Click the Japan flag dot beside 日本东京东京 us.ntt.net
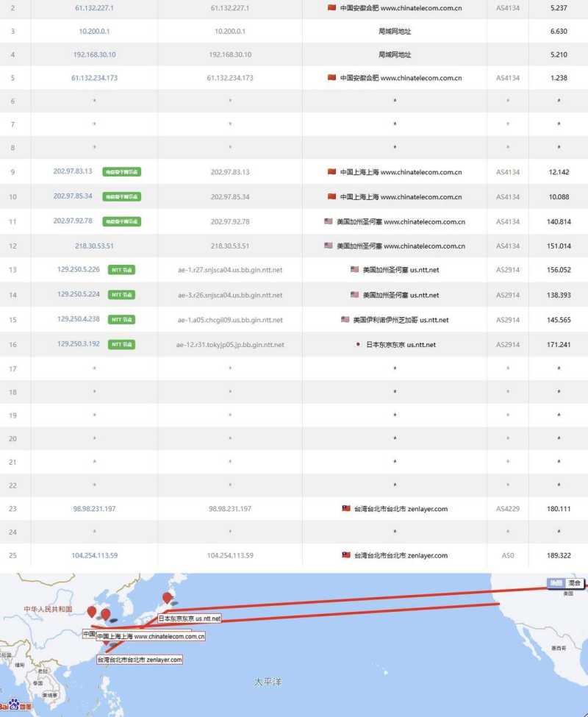The width and height of the screenshot is (588, 717). coord(357,344)
